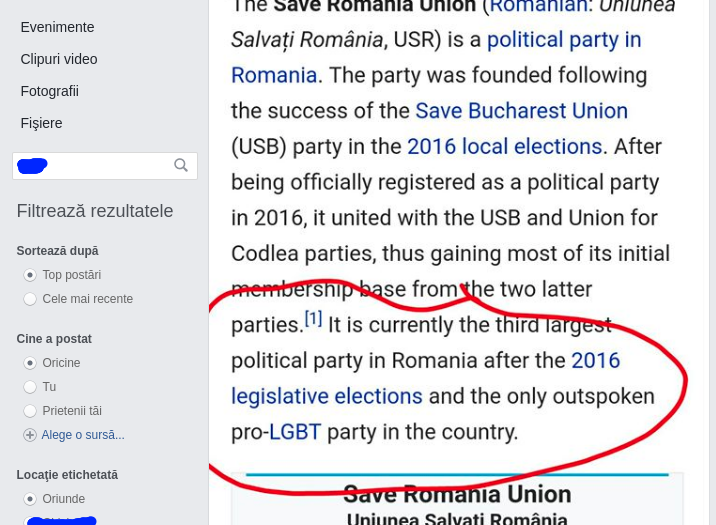Follow the Save Bucharest Union link
716x525 pixels.
521,111
